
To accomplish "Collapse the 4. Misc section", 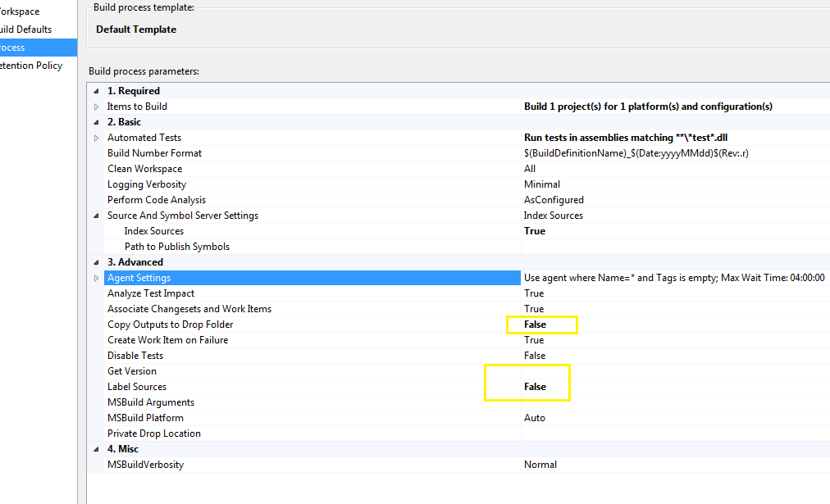I will [x=96, y=449].
